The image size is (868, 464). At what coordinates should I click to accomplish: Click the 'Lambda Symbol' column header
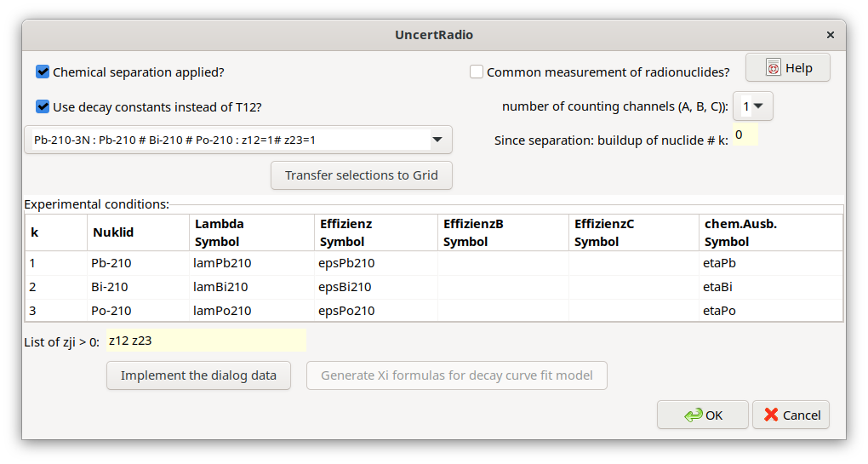pos(251,232)
